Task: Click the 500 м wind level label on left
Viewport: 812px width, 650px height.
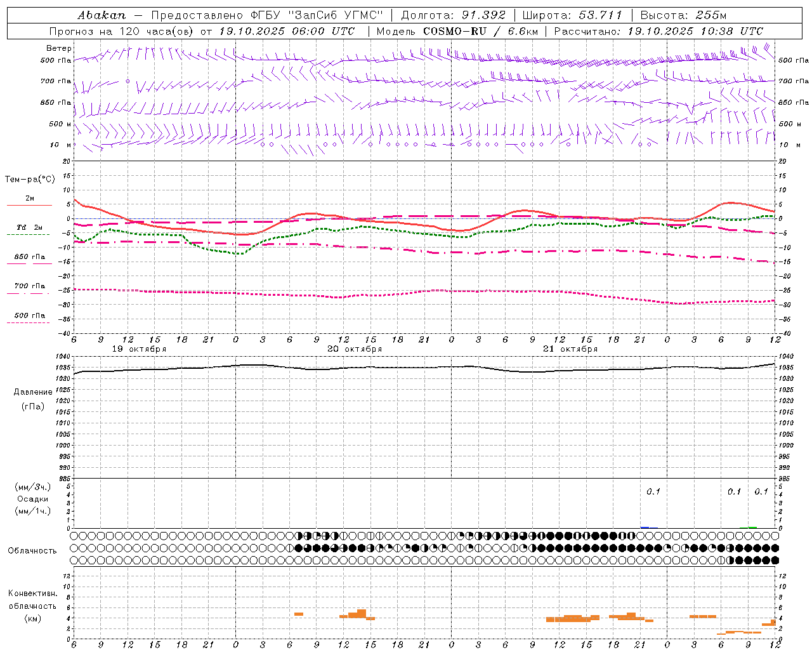Action: [61, 124]
